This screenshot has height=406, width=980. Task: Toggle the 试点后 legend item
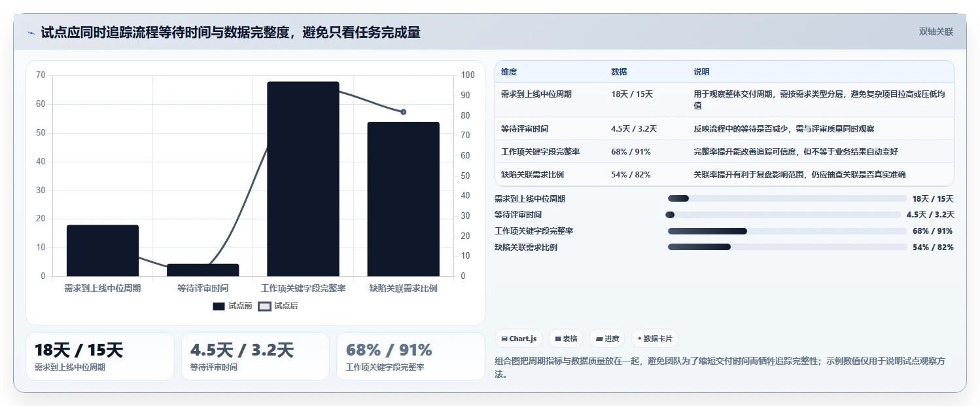[x=278, y=306]
